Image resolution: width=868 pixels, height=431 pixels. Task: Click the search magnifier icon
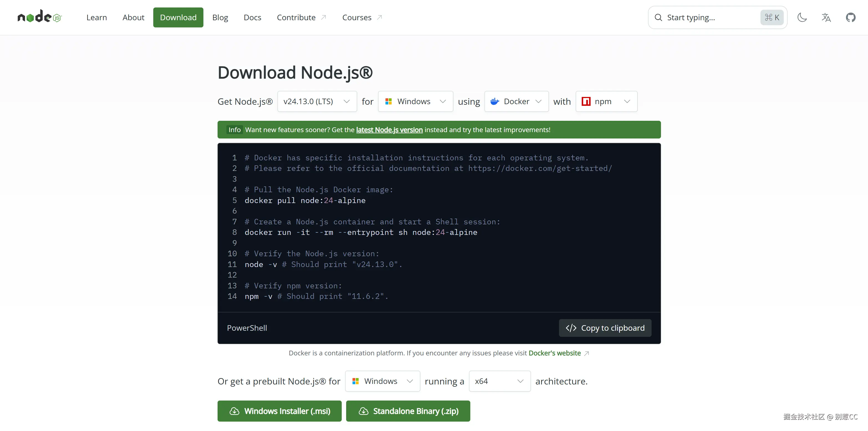click(x=658, y=17)
